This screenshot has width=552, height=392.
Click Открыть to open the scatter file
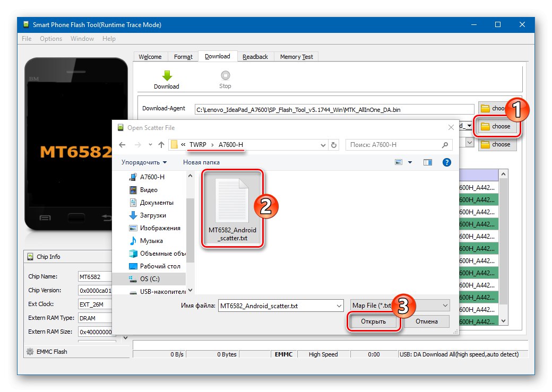pos(374,321)
